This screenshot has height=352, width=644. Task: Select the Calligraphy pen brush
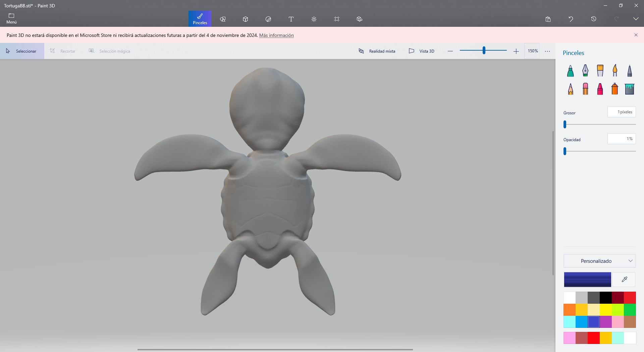coord(585,71)
